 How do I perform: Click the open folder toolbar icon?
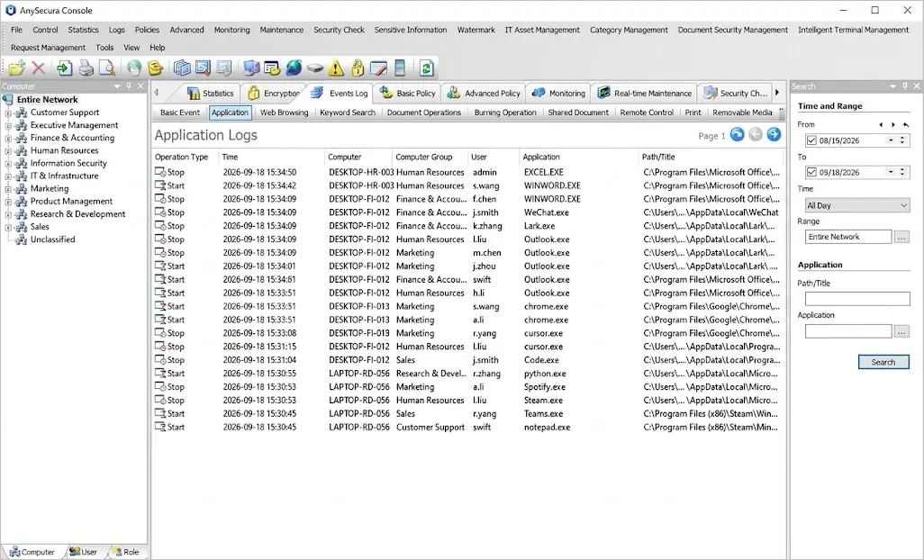tap(16, 68)
